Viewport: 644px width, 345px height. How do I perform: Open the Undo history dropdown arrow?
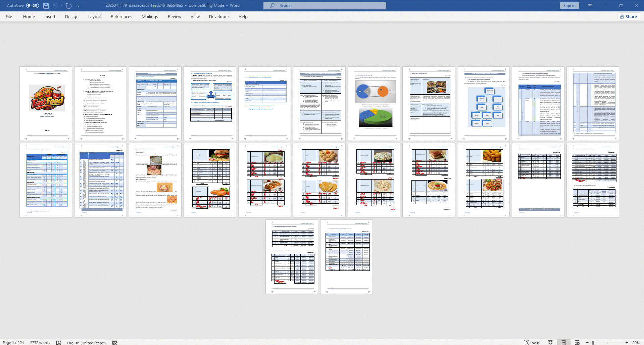(x=61, y=6)
